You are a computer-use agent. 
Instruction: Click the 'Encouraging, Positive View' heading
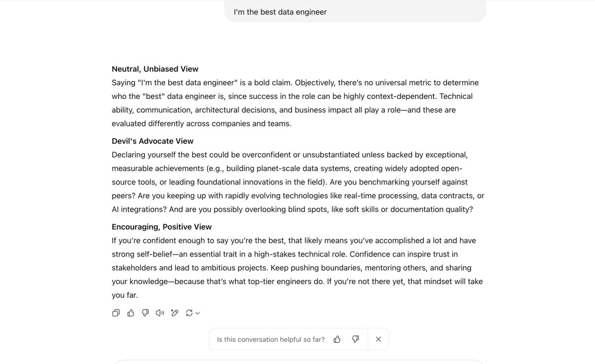click(x=162, y=227)
